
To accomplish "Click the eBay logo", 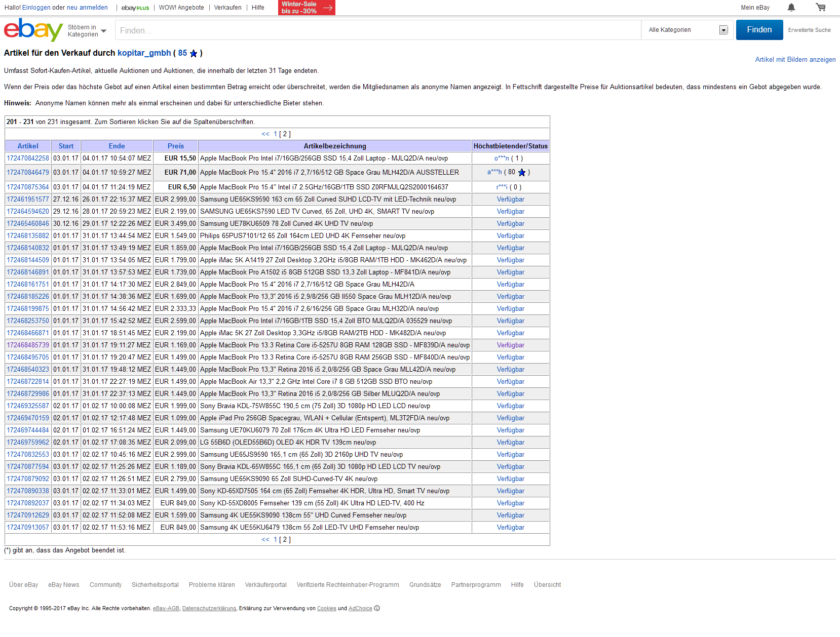I will [x=33, y=30].
